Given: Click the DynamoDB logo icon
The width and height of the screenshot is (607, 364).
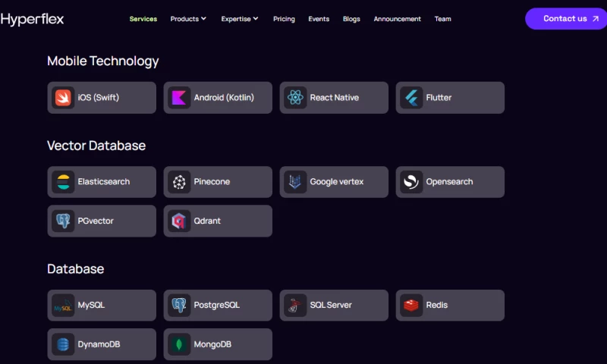Looking at the screenshot, I should click(x=63, y=344).
